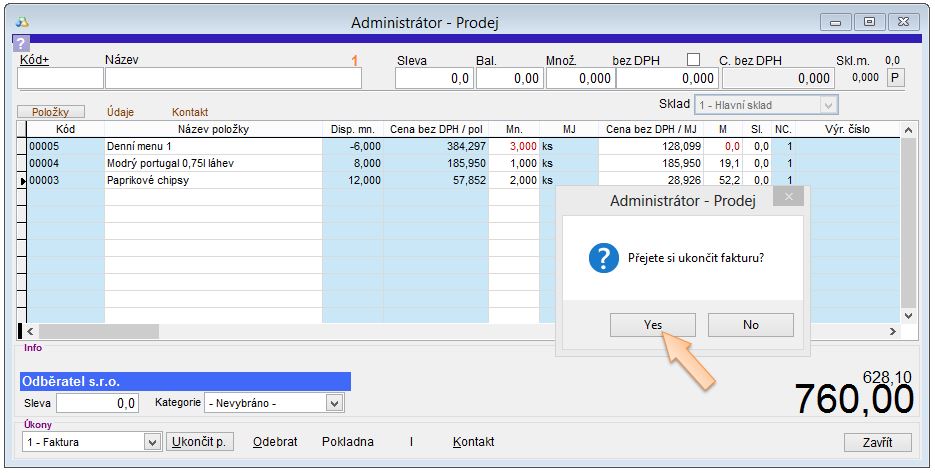The image size is (935, 473).
Task: Open the Úkony dropdown showing 1 - Faktura
Action: click(x=152, y=442)
